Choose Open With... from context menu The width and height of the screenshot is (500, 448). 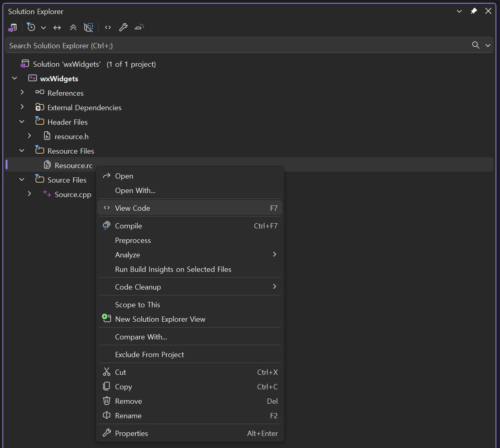click(190, 191)
